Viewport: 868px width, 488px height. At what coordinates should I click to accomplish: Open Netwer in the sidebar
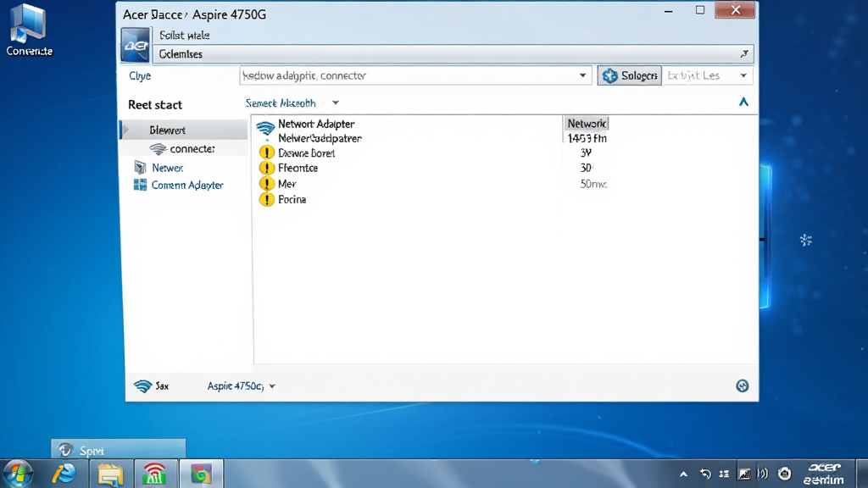click(167, 168)
